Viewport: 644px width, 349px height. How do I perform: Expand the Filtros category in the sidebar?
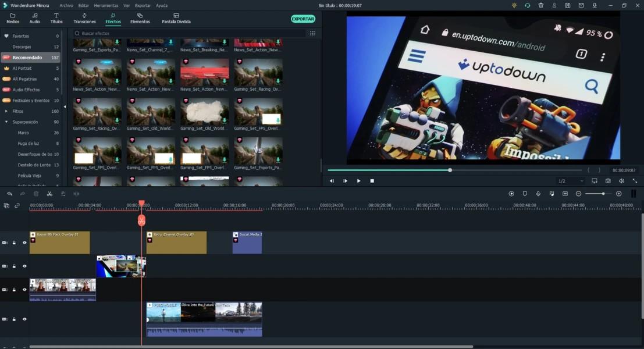pos(6,111)
